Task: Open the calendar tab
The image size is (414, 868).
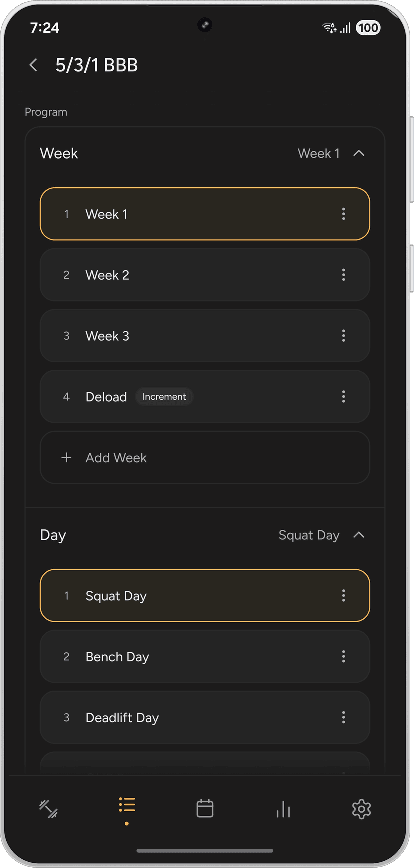Action: click(x=205, y=809)
